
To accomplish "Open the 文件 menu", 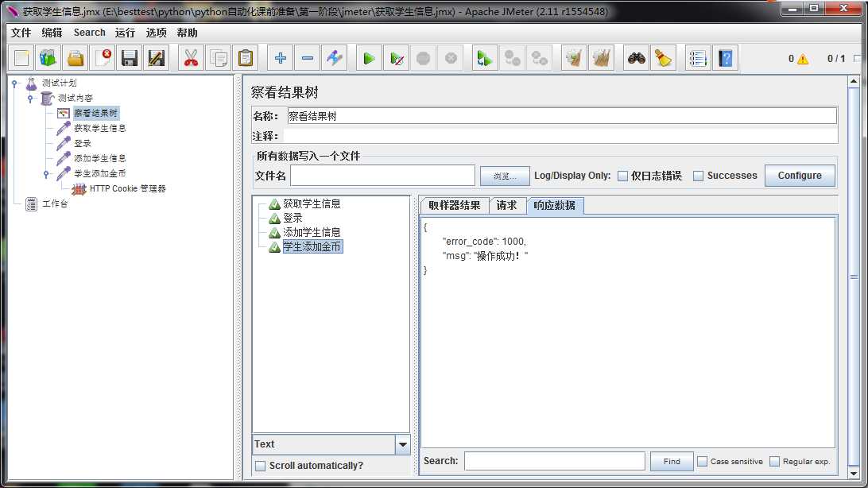I will tap(21, 33).
